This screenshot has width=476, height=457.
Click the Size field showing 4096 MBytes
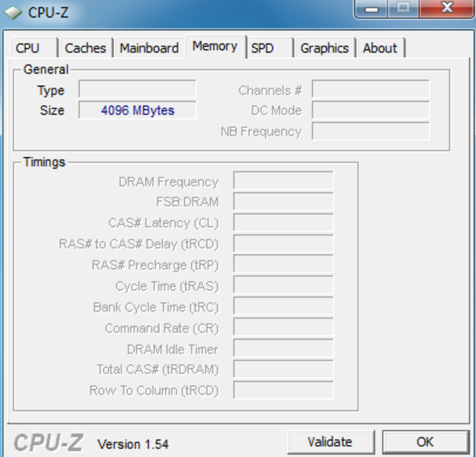coord(137,110)
